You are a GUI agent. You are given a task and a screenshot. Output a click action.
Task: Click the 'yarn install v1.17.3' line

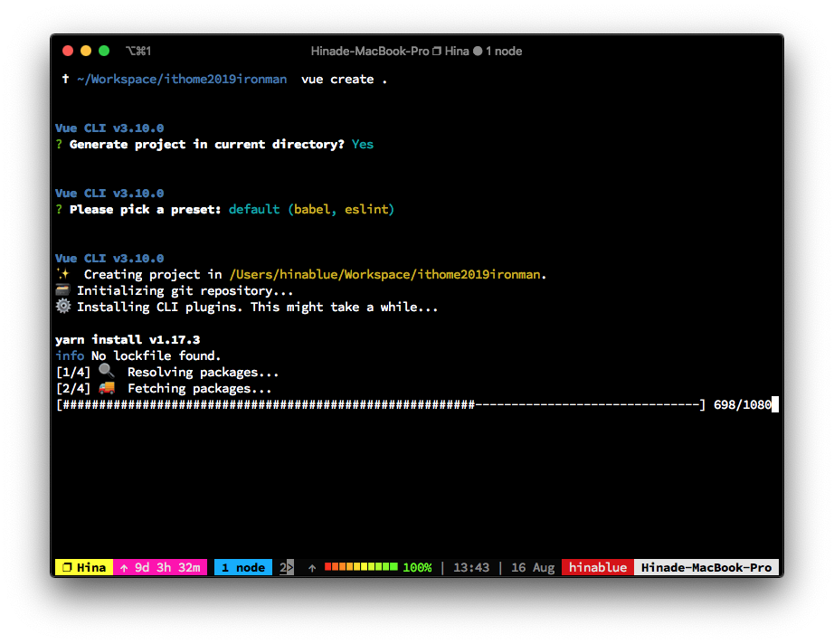coord(128,339)
